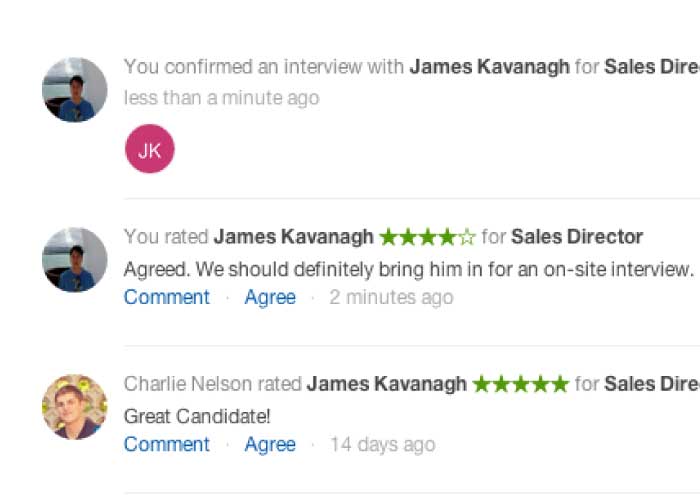Click the pink JK initials avatar
Image resolution: width=700 pixels, height=500 pixels.
150,149
